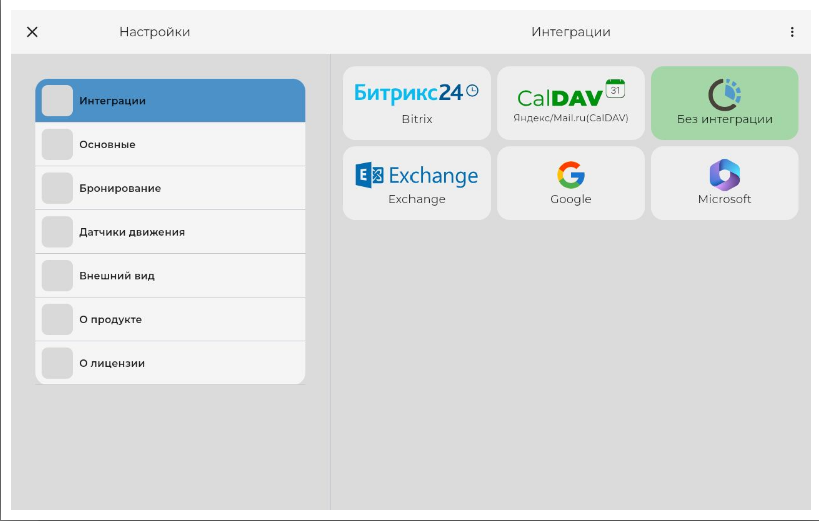Select the Exchange integration card
Viewport: 819px width, 521px height.
(x=417, y=183)
